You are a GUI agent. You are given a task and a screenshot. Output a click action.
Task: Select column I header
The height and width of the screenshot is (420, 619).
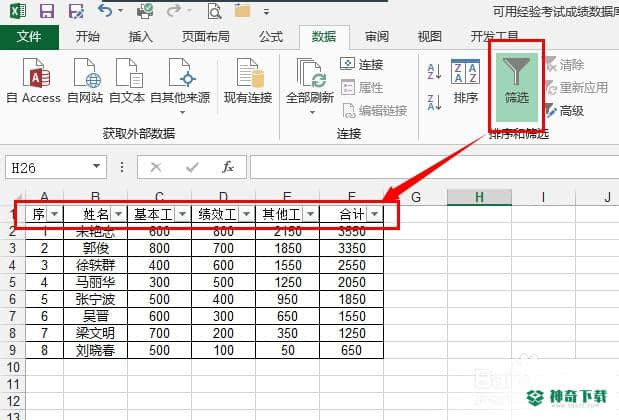pyautogui.click(x=543, y=197)
